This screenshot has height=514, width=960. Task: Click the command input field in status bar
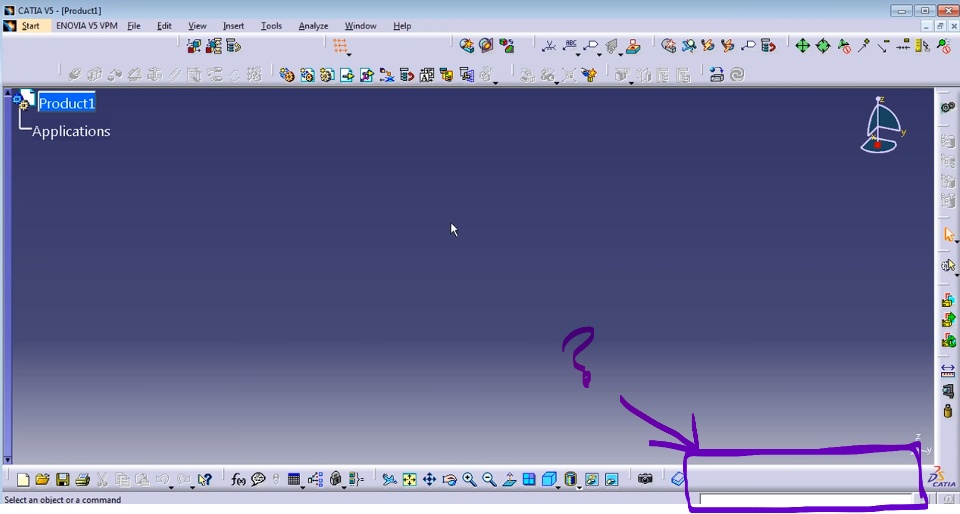pyautogui.click(x=806, y=499)
